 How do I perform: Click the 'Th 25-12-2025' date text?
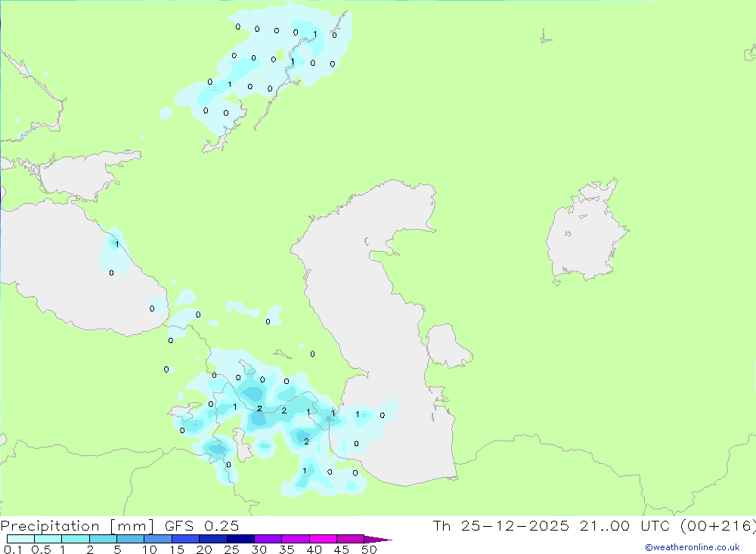coord(501,525)
